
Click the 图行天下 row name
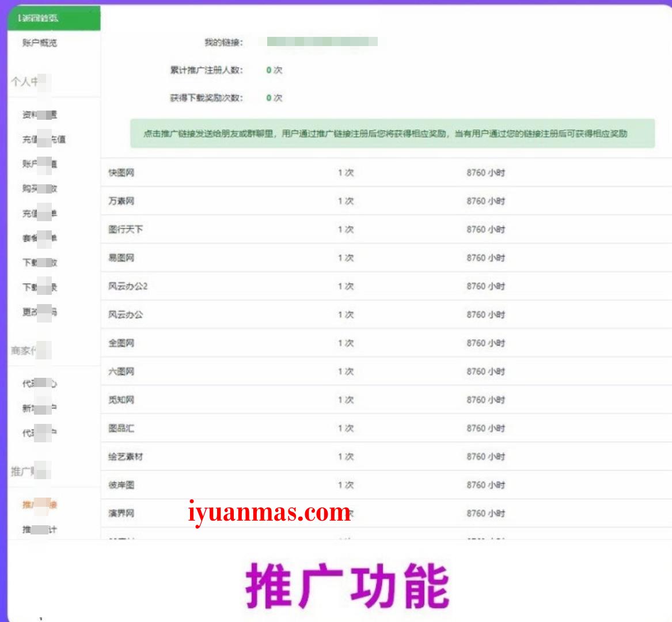click(x=126, y=229)
